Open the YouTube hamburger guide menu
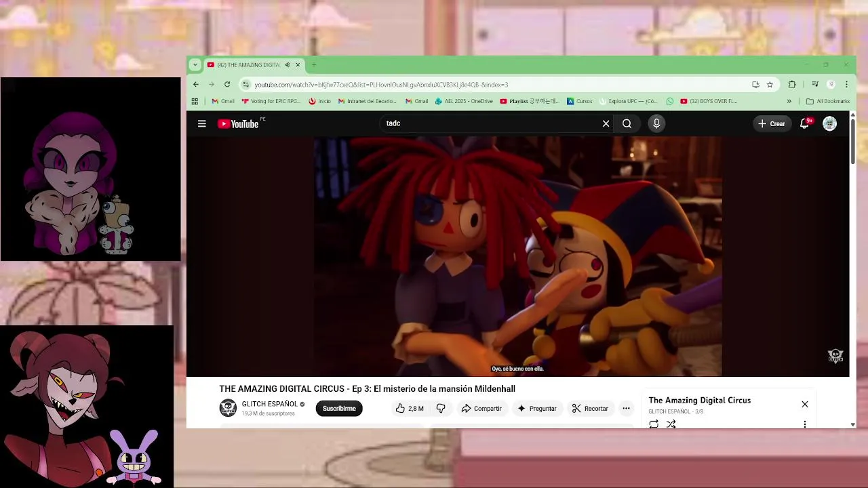Viewport: 868px width, 488px height. tap(201, 123)
